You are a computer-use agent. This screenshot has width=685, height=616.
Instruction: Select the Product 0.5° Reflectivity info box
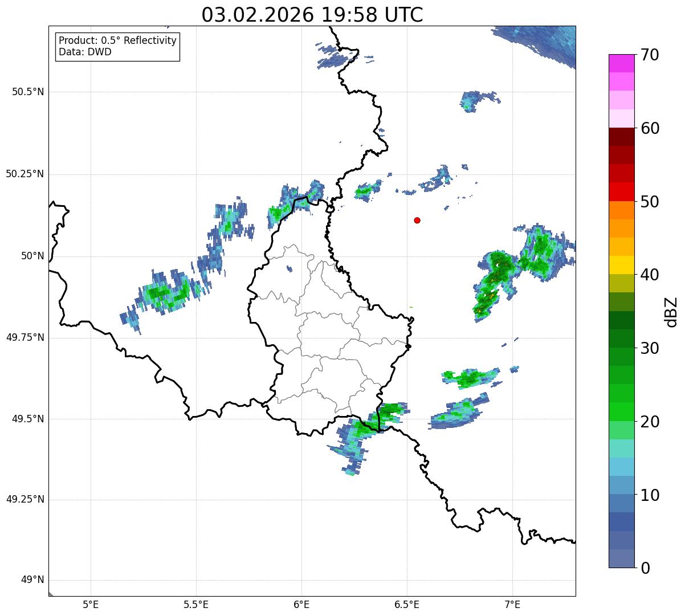click(x=117, y=46)
